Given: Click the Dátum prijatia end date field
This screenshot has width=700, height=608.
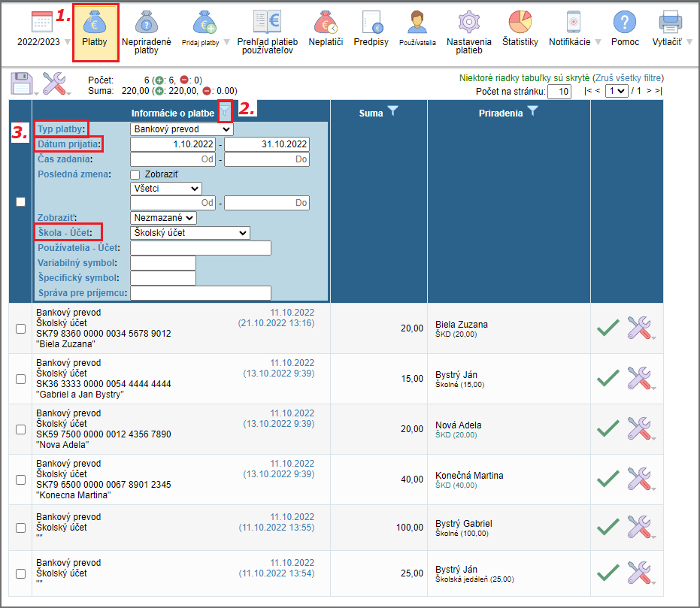Looking at the screenshot, I should pyautogui.click(x=267, y=144).
